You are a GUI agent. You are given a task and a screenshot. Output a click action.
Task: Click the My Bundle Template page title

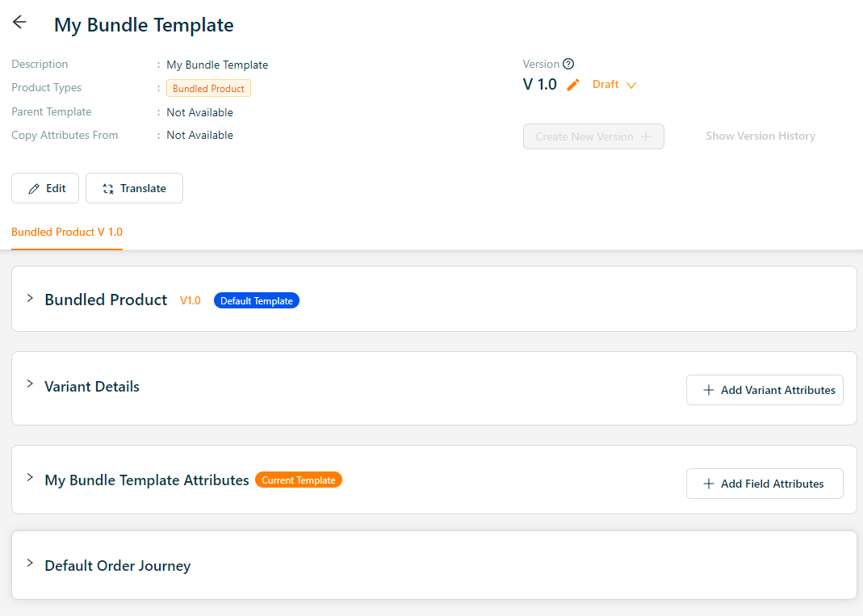tap(144, 25)
